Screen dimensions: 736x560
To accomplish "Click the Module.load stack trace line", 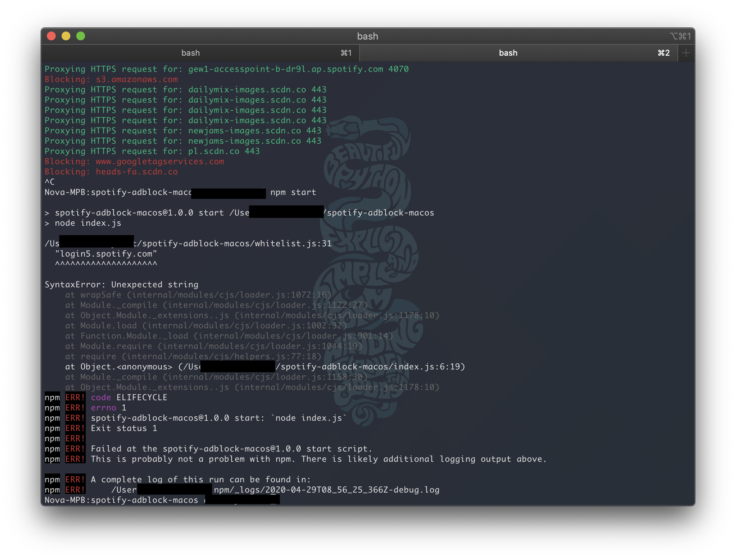I will (206, 325).
